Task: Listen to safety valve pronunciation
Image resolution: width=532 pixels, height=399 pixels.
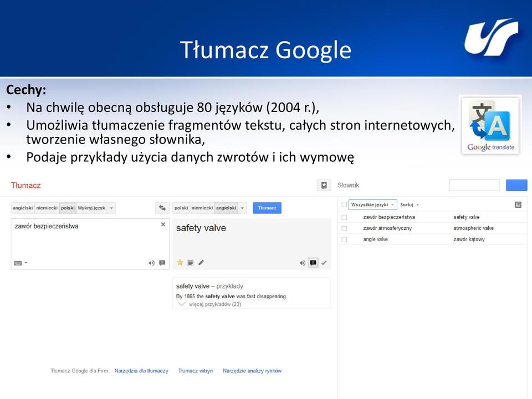Action: tap(303, 263)
